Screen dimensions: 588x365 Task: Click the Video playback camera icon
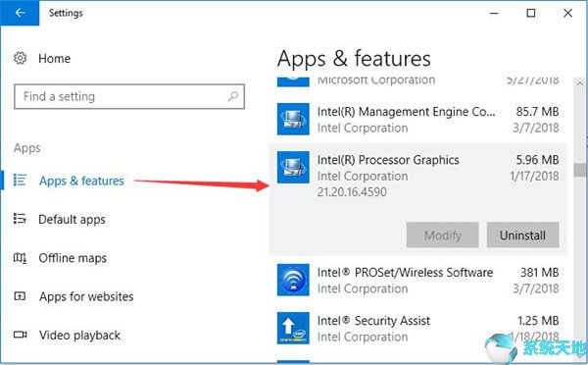[x=20, y=335]
